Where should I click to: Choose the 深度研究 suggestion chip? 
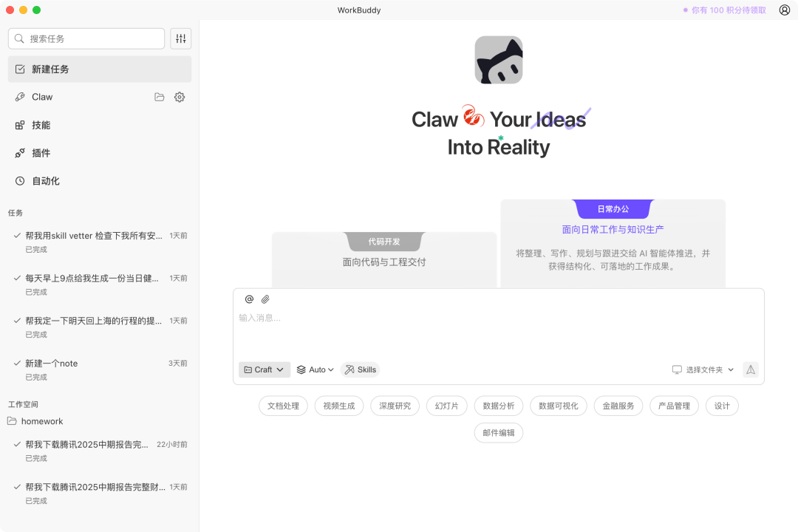point(395,406)
